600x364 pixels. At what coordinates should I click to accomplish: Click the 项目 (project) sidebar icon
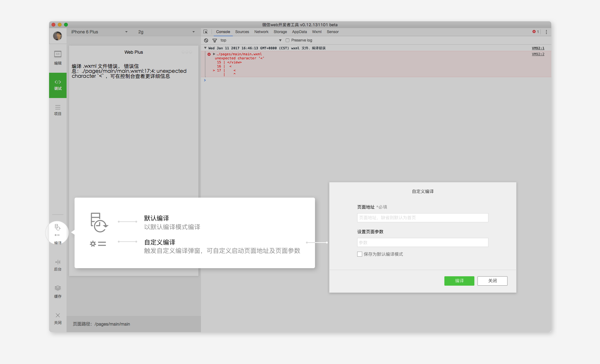(58, 110)
